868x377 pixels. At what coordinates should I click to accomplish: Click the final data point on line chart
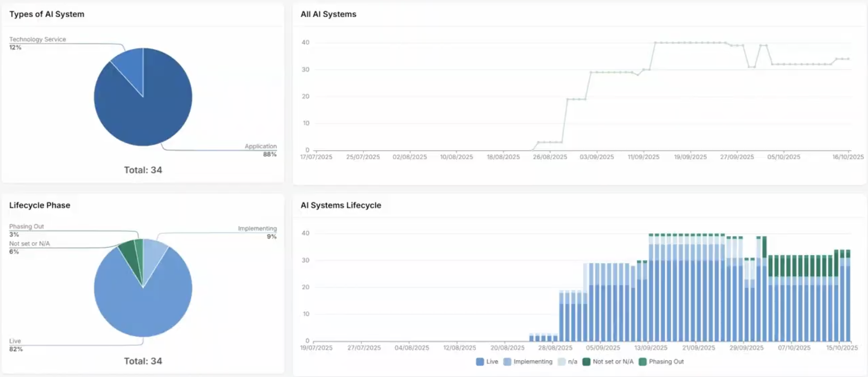[848, 59]
